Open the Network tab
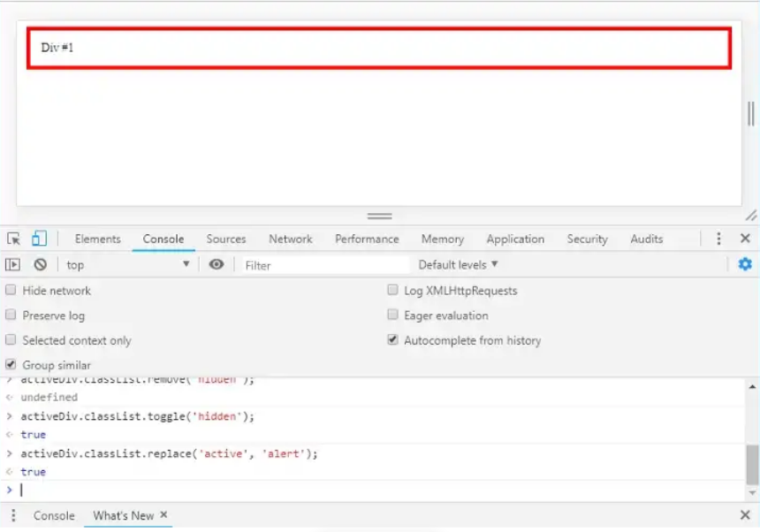Viewport: 760px width, 532px height. (291, 239)
